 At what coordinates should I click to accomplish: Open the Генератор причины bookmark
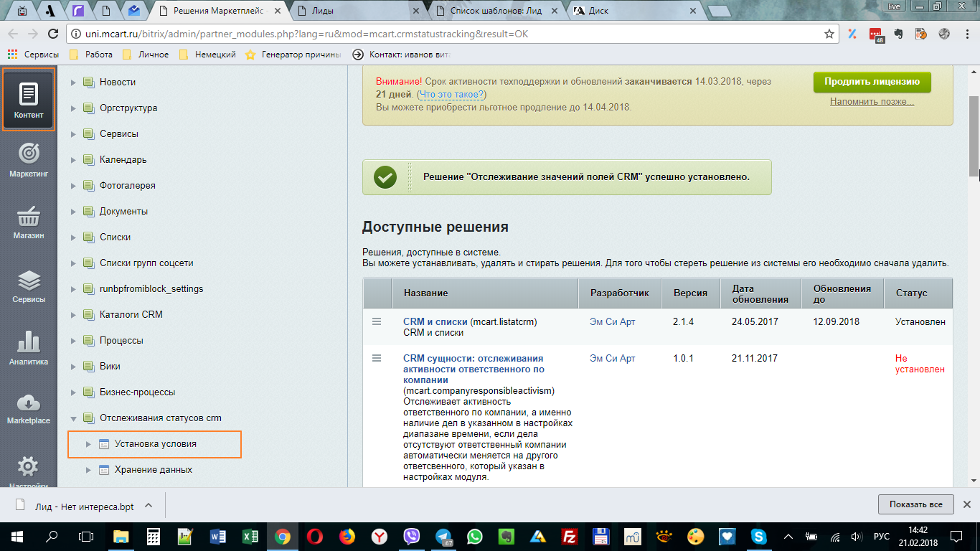click(293, 55)
